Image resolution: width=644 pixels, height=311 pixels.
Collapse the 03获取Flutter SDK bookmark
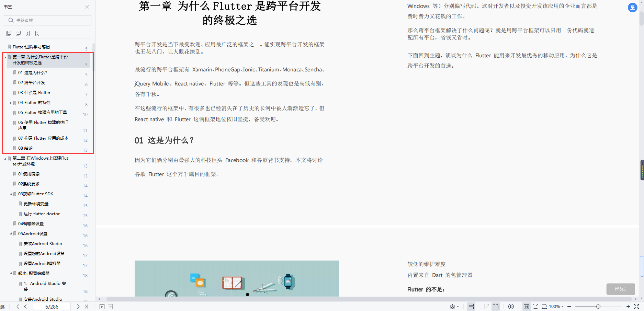pos(11,194)
